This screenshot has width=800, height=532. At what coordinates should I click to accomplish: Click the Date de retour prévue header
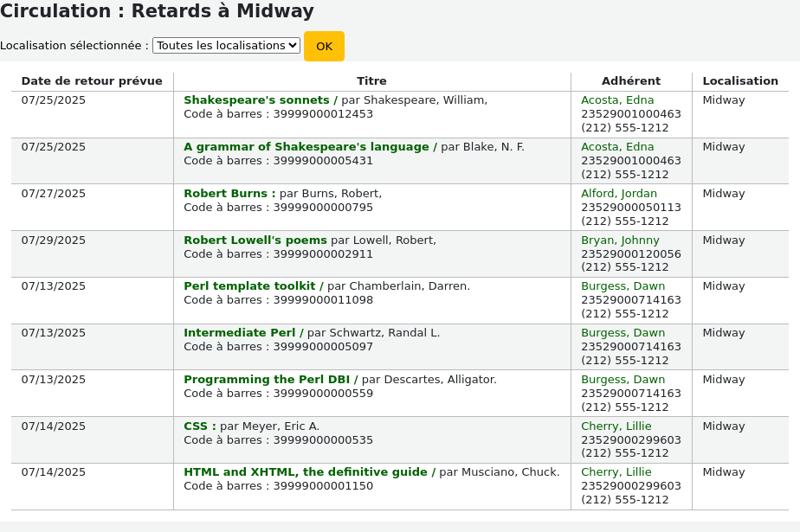92,81
